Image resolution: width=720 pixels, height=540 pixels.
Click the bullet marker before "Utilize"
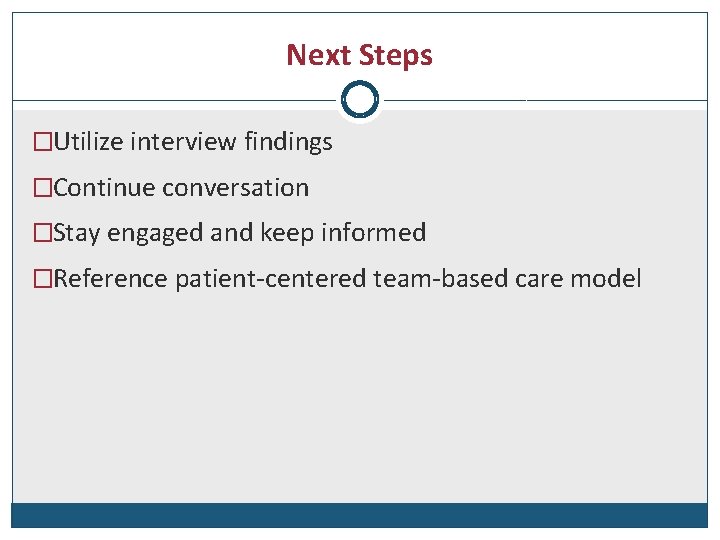(x=42, y=143)
